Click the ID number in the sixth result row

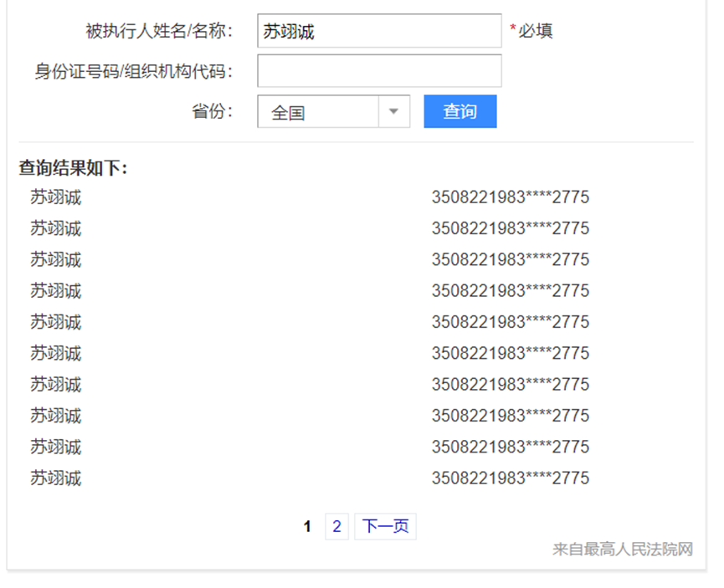click(510, 354)
